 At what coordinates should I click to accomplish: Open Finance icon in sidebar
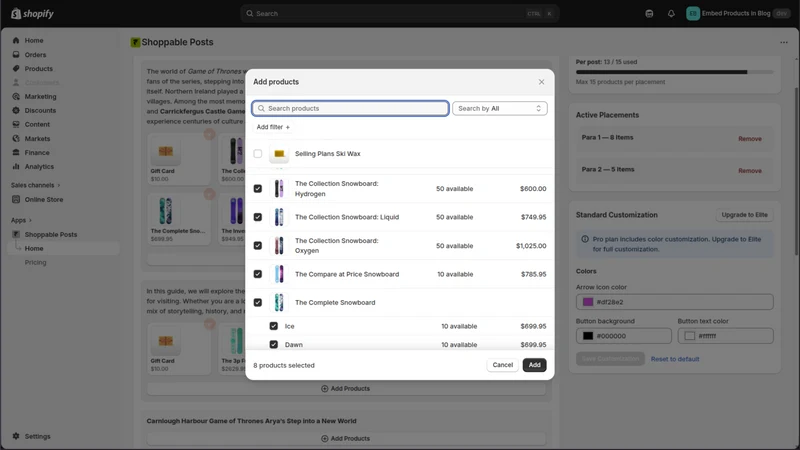[16, 152]
